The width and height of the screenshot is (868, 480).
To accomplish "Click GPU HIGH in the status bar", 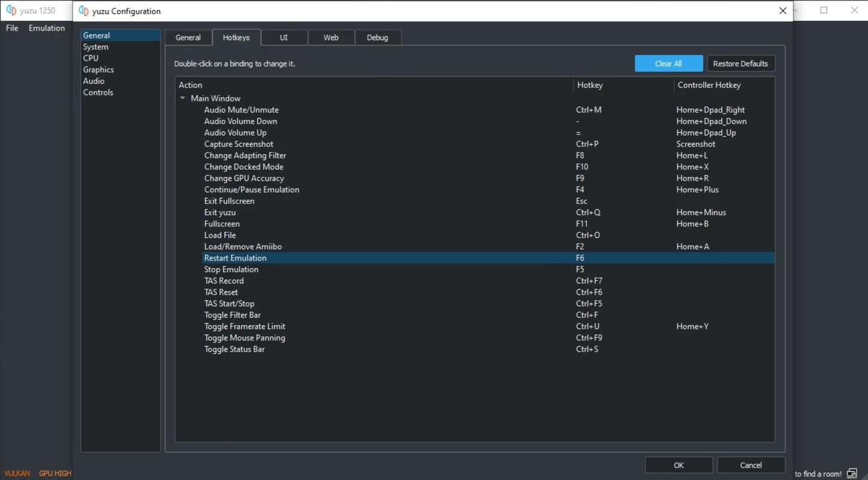I will pos(55,473).
